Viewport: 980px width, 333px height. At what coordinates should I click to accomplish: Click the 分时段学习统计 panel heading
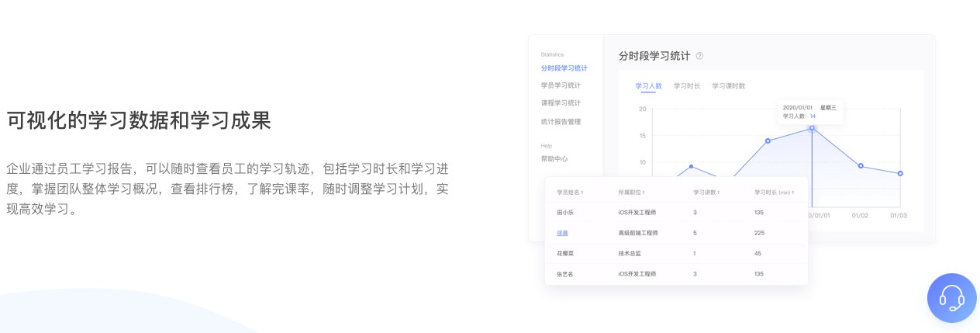click(x=654, y=56)
